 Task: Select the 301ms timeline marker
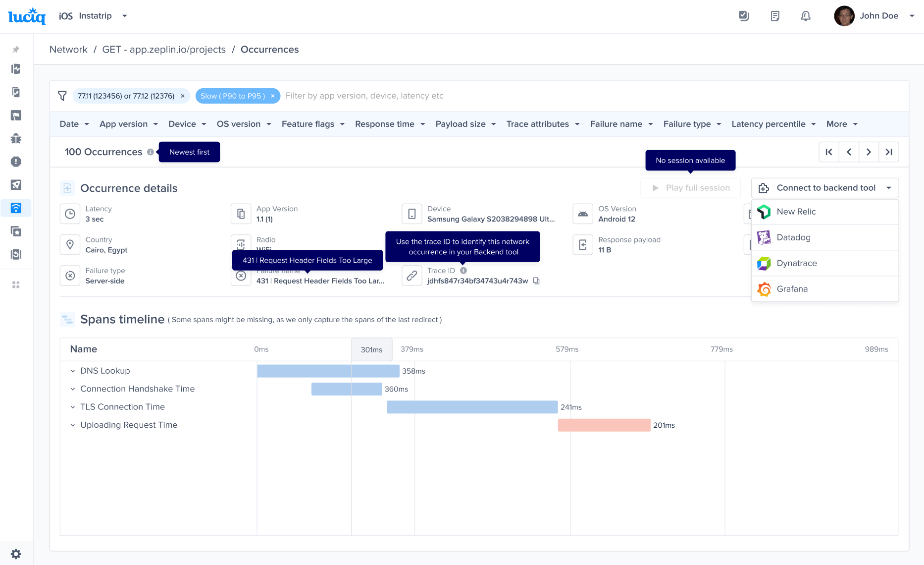click(x=372, y=349)
